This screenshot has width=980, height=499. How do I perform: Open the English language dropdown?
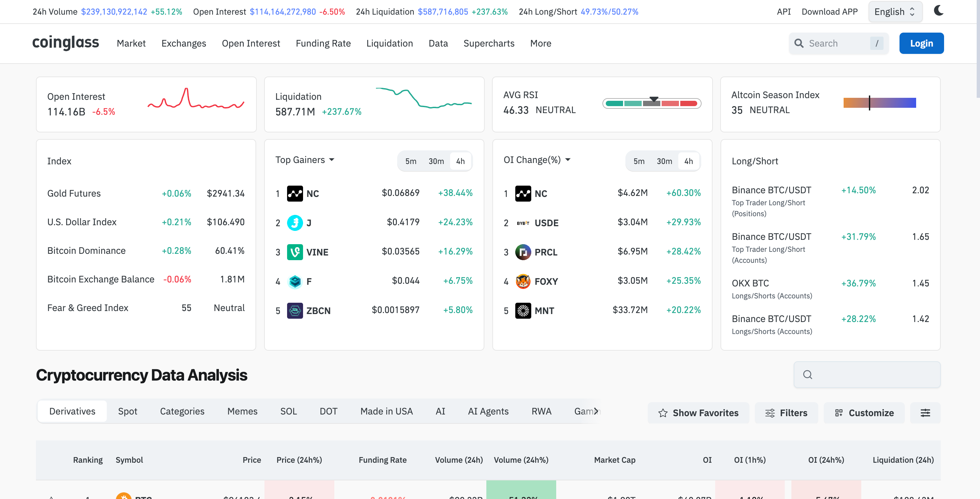895,12
